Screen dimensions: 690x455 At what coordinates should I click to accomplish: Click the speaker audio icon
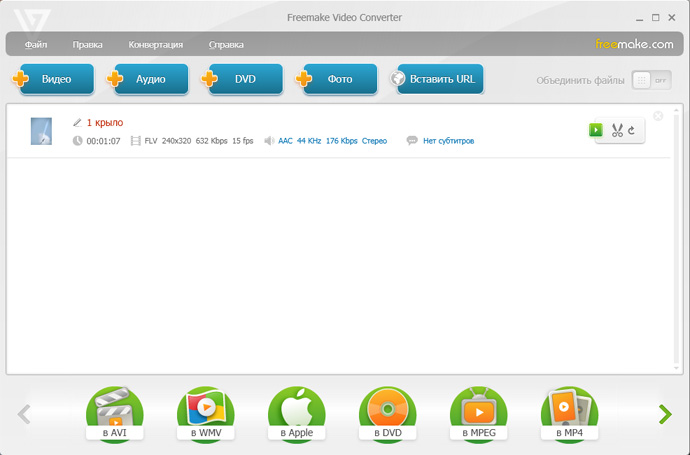269,141
